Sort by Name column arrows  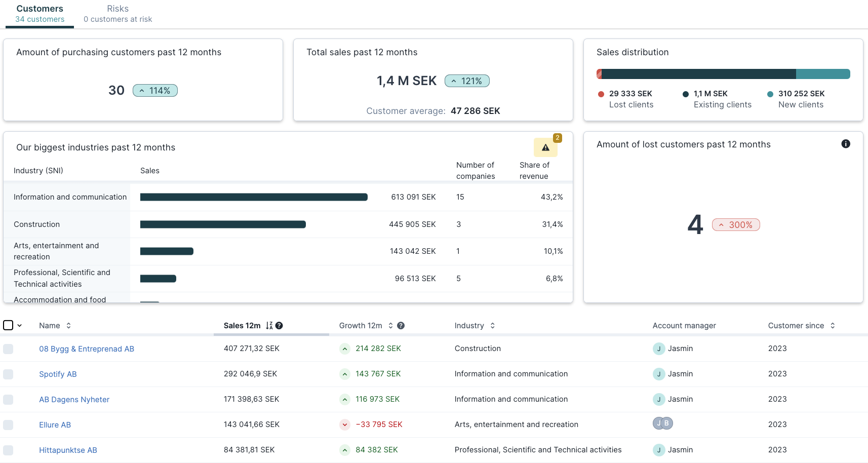[x=68, y=326]
